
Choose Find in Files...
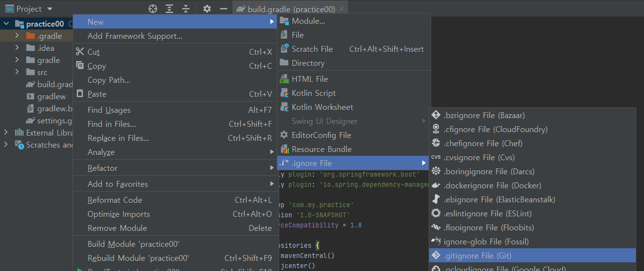pos(175,124)
